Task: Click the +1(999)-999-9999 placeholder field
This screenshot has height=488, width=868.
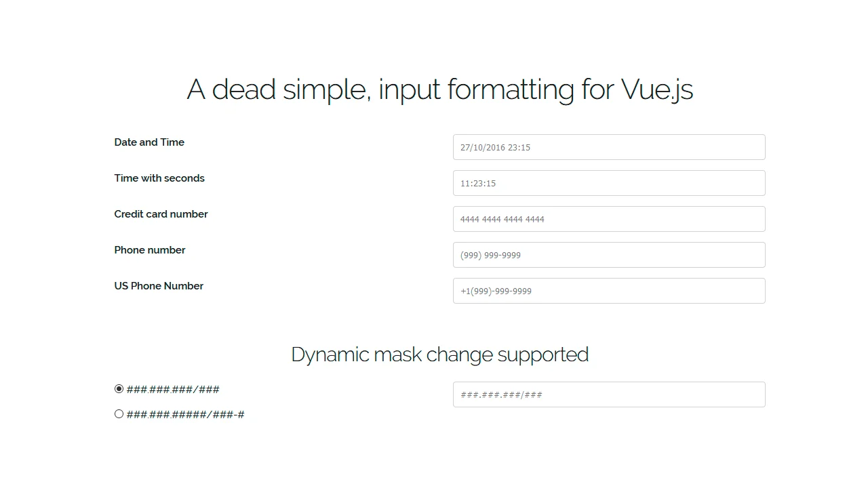Action: tap(608, 291)
